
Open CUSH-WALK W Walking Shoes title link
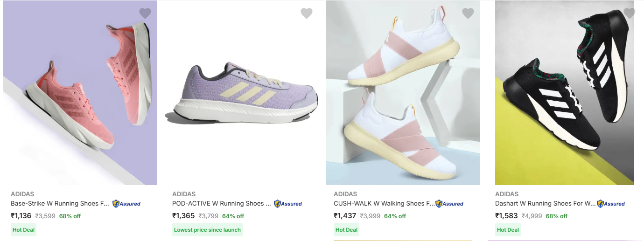point(384,204)
